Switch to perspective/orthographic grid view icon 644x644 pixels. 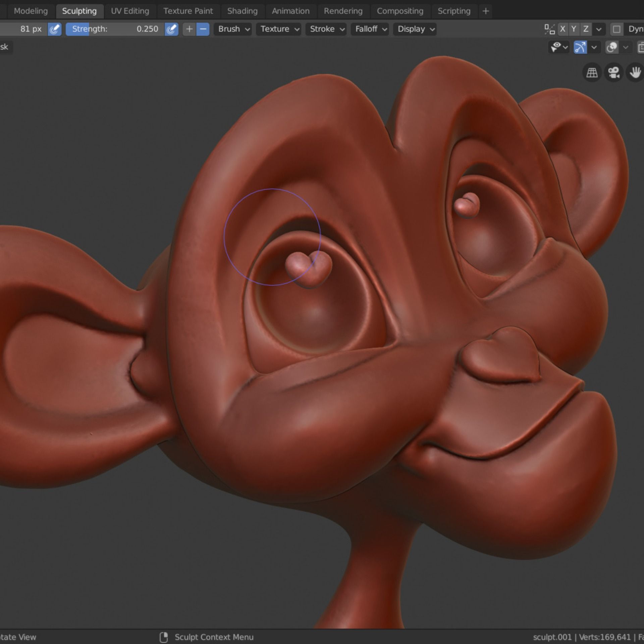pos(592,72)
